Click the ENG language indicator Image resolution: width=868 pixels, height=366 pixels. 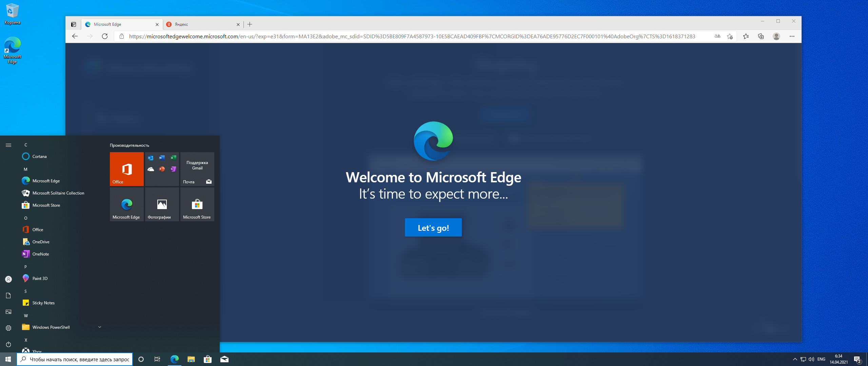pyautogui.click(x=821, y=359)
